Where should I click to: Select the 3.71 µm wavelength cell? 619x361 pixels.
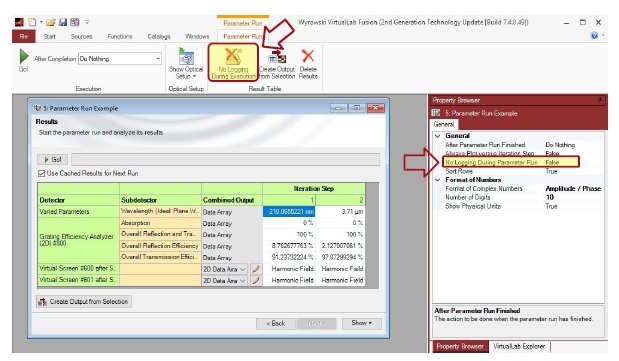[x=340, y=212]
